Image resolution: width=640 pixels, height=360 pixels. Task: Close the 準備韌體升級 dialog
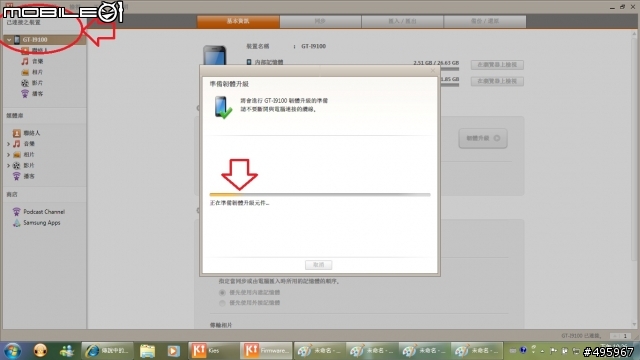point(433,71)
